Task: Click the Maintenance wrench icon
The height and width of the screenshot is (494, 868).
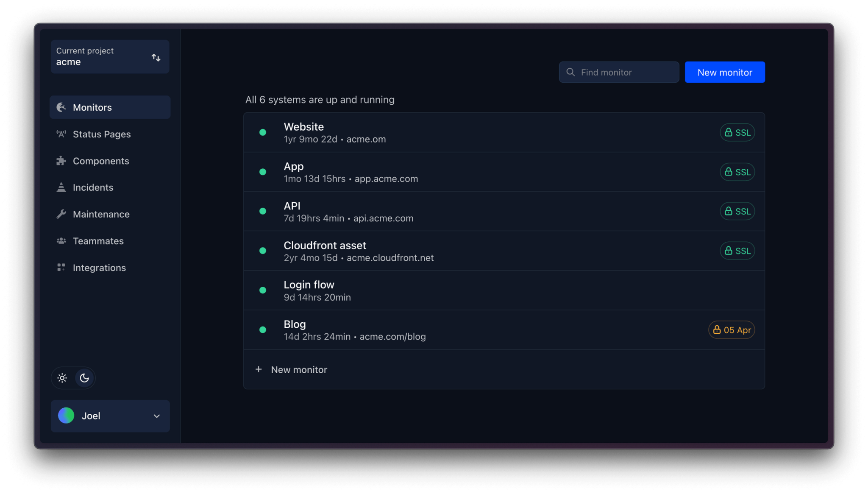Action: click(x=60, y=214)
